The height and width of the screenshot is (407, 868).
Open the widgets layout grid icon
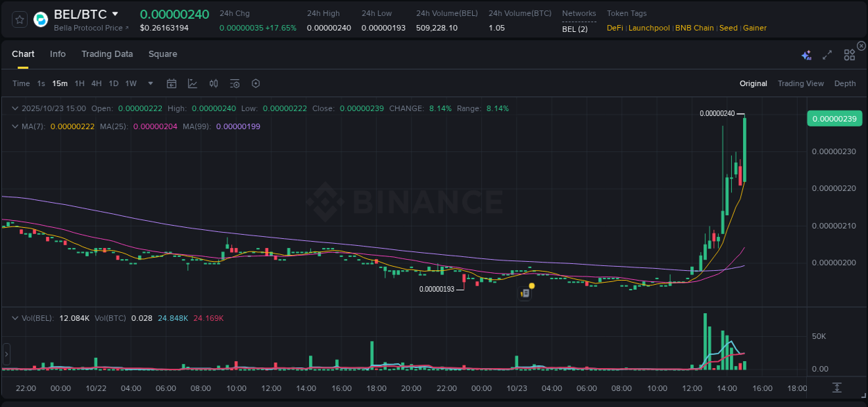849,53
